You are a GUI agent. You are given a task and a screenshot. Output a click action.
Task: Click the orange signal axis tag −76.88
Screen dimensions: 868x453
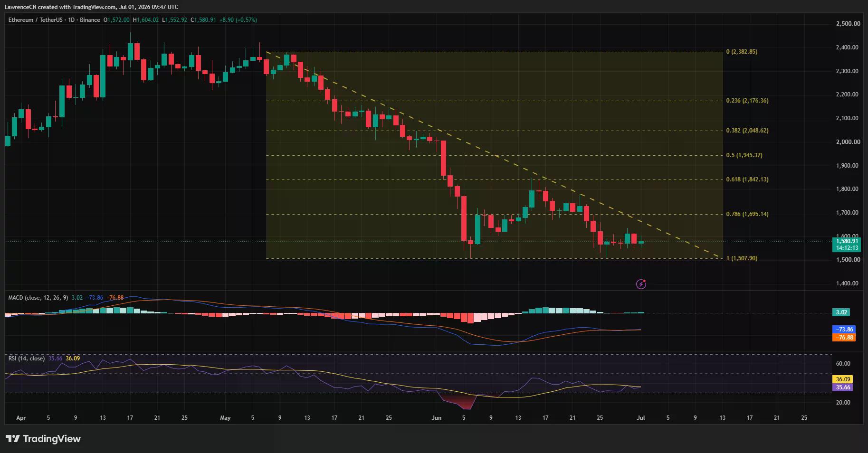point(844,338)
